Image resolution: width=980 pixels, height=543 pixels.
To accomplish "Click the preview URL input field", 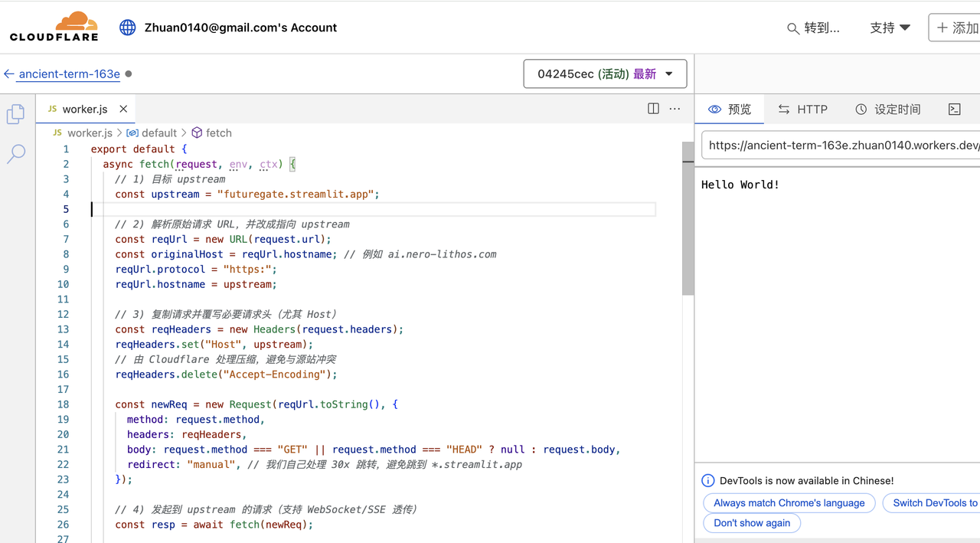I will click(x=841, y=146).
